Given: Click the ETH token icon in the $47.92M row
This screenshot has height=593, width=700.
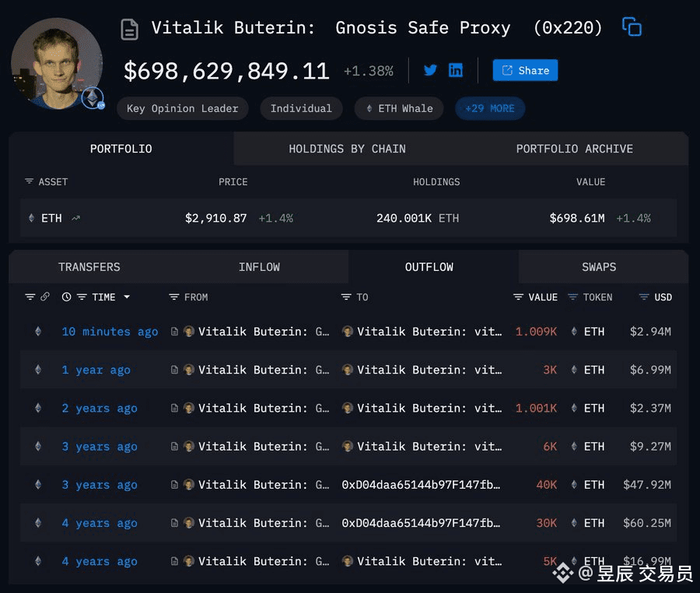Looking at the screenshot, I should pyautogui.click(x=574, y=485).
